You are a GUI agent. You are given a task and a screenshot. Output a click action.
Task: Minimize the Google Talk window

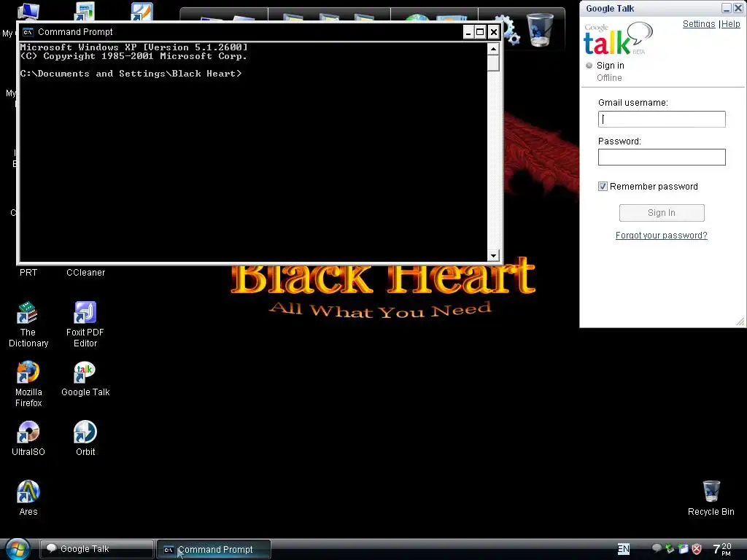click(727, 8)
